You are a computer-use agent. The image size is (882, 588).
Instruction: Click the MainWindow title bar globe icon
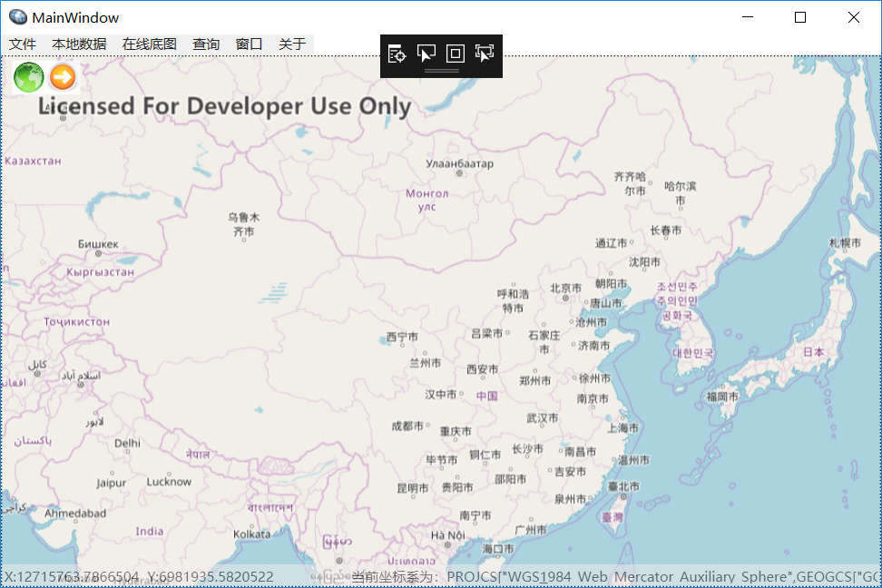click(17, 16)
